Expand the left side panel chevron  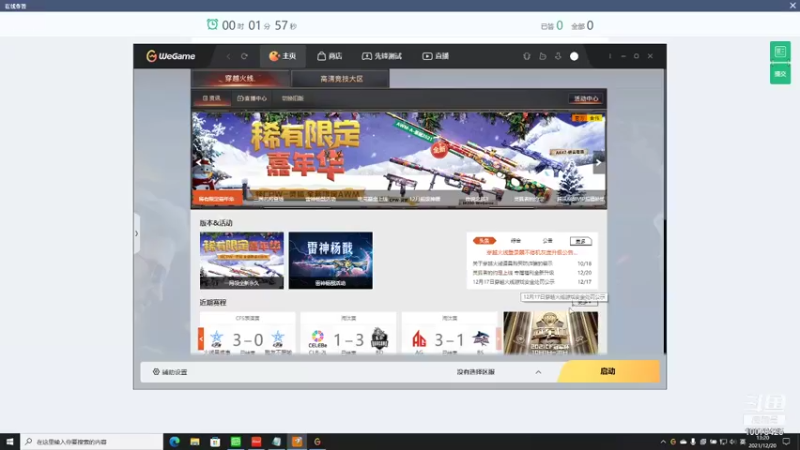coord(136,234)
